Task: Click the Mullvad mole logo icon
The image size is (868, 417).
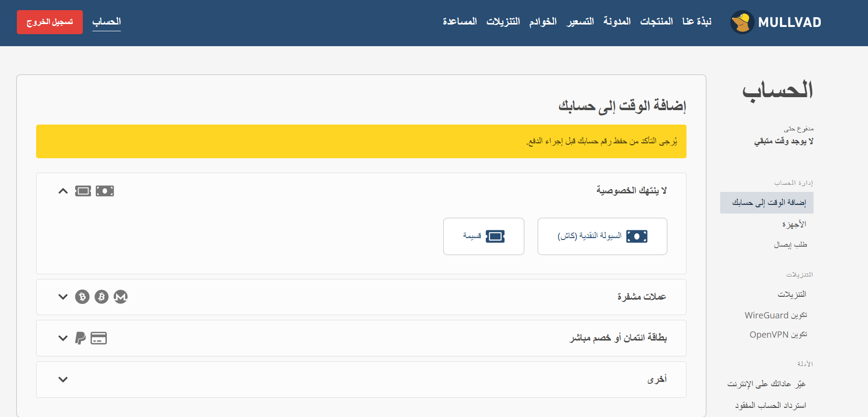Action: point(742,22)
